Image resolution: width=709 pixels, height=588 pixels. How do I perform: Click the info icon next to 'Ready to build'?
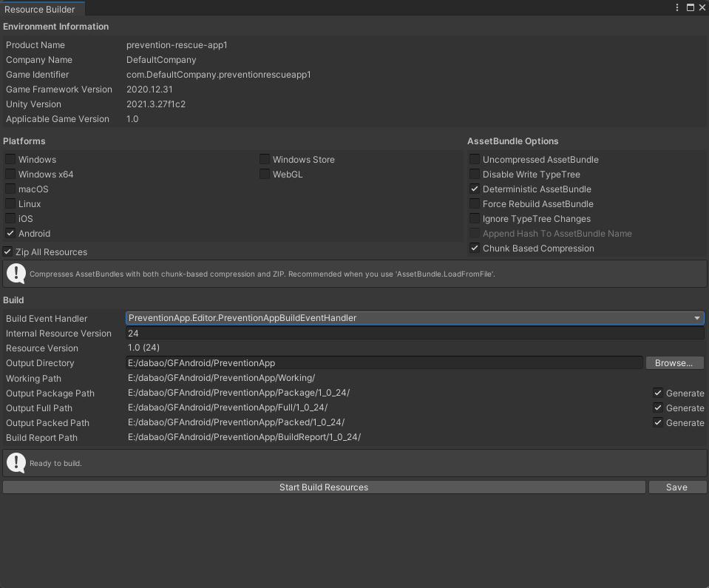pyautogui.click(x=16, y=463)
